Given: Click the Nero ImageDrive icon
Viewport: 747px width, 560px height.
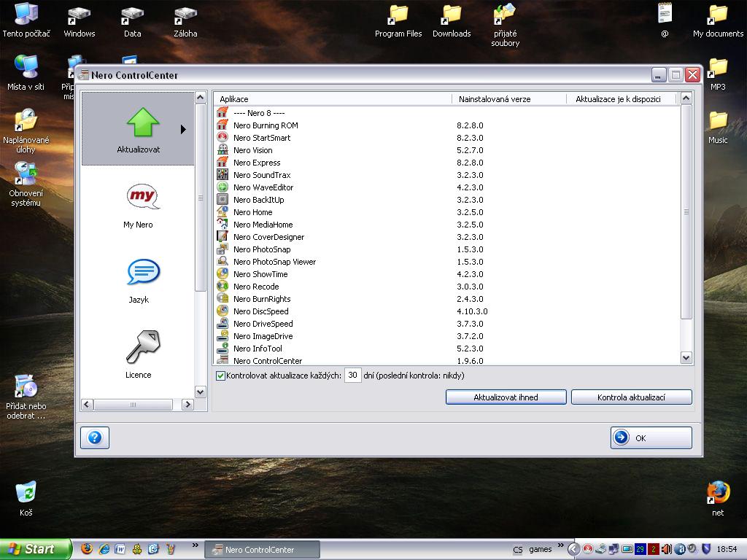Looking at the screenshot, I should point(222,335).
